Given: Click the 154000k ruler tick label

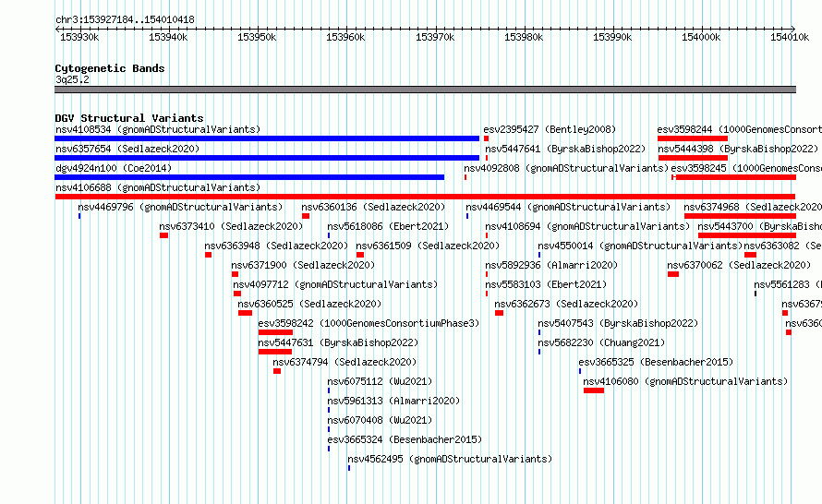Looking at the screenshot, I should point(701,37).
